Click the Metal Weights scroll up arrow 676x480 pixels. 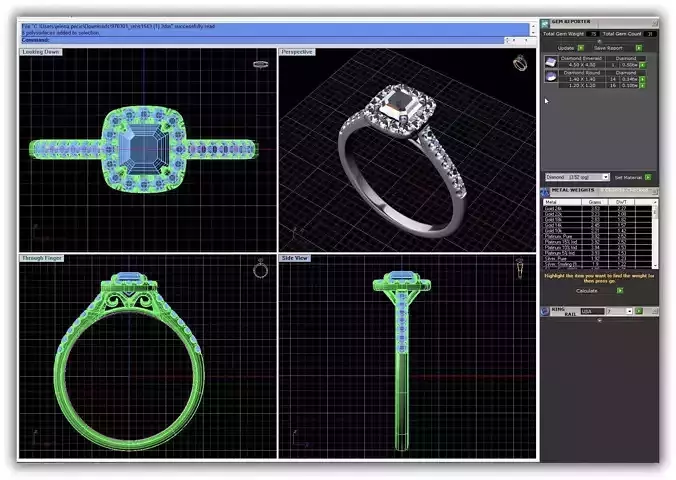[655, 202]
